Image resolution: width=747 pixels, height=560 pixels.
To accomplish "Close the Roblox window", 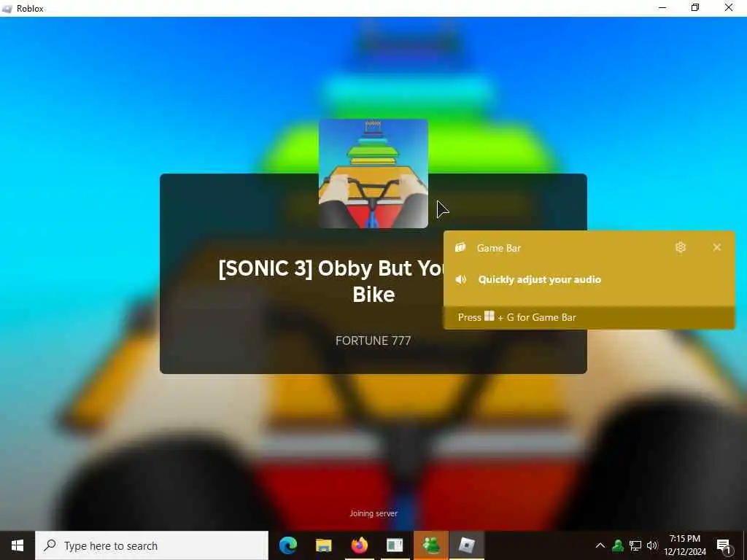I will 729,7.
